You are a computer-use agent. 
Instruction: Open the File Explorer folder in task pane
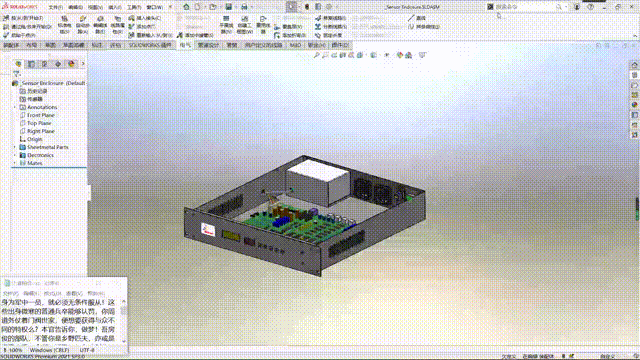point(634,85)
